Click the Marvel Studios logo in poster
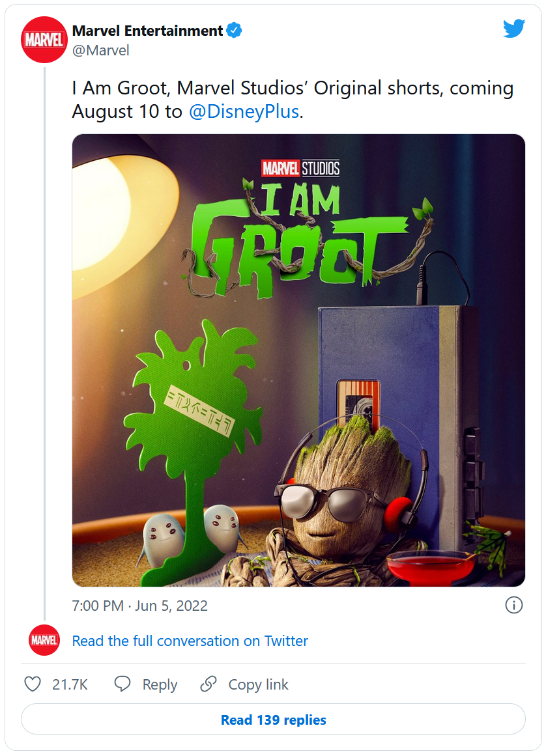 (x=300, y=169)
